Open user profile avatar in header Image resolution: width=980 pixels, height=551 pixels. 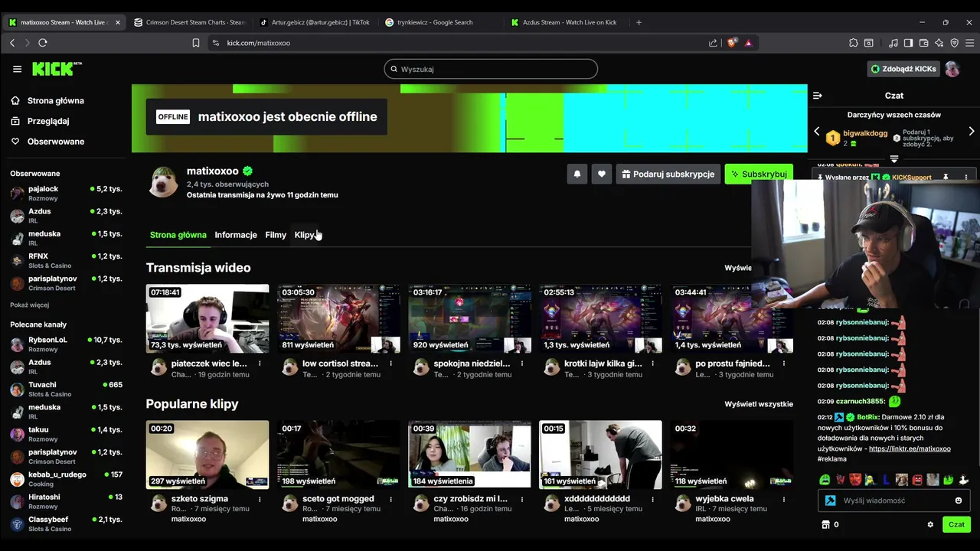[952, 69]
